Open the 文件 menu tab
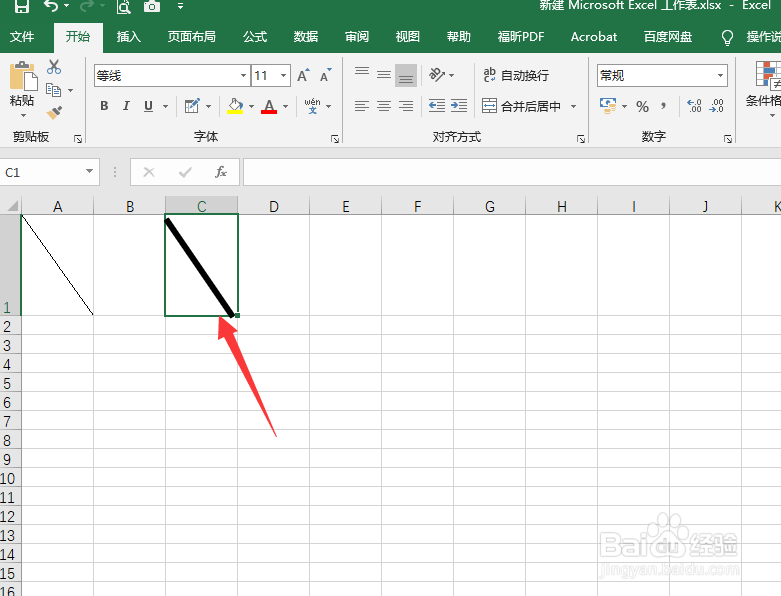Image resolution: width=781 pixels, height=596 pixels. (22, 37)
